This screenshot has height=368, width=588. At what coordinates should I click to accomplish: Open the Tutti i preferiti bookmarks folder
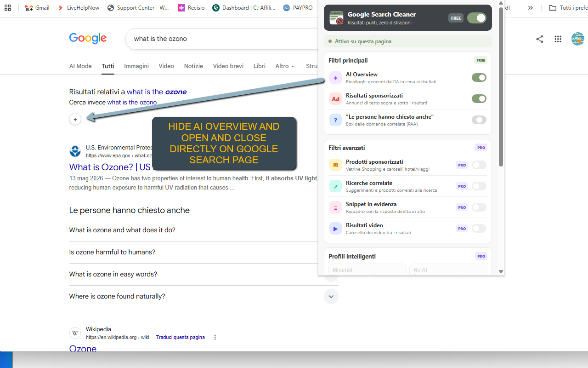(x=568, y=8)
